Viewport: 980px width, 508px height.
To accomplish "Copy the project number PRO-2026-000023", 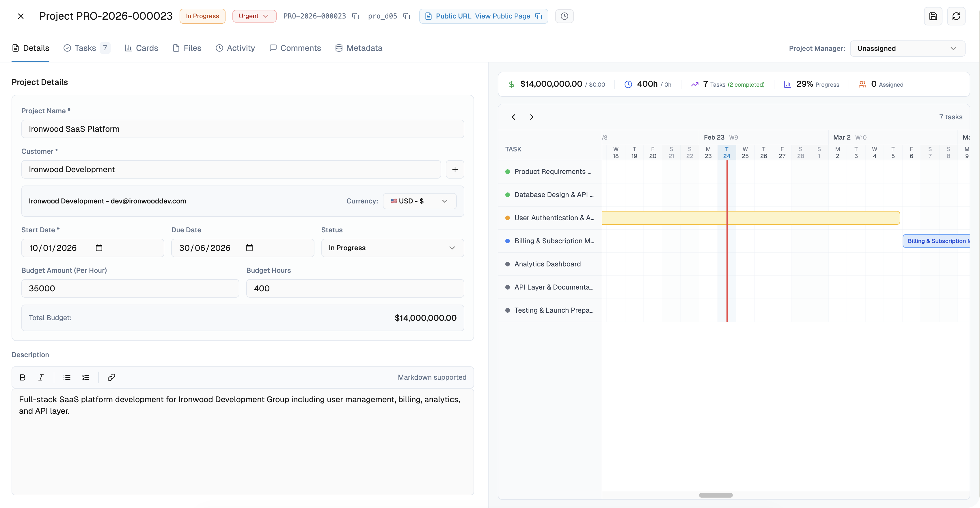I will (x=355, y=16).
